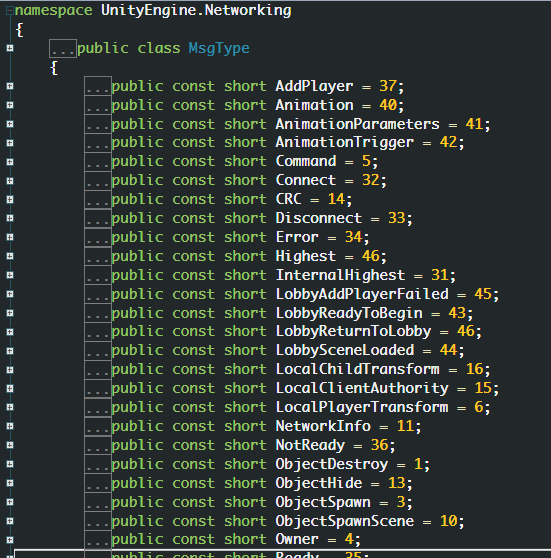This screenshot has height=558, width=551.
Task: Click the value 41 on AnimationParameters line
Action: (x=474, y=124)
